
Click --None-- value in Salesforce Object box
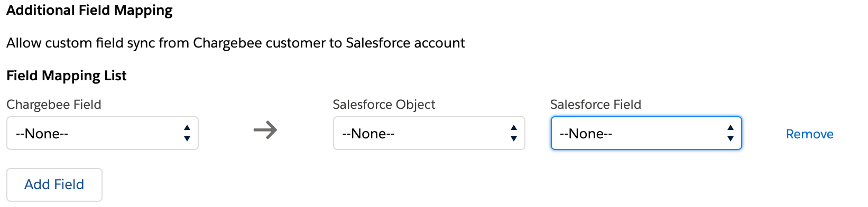368,134
